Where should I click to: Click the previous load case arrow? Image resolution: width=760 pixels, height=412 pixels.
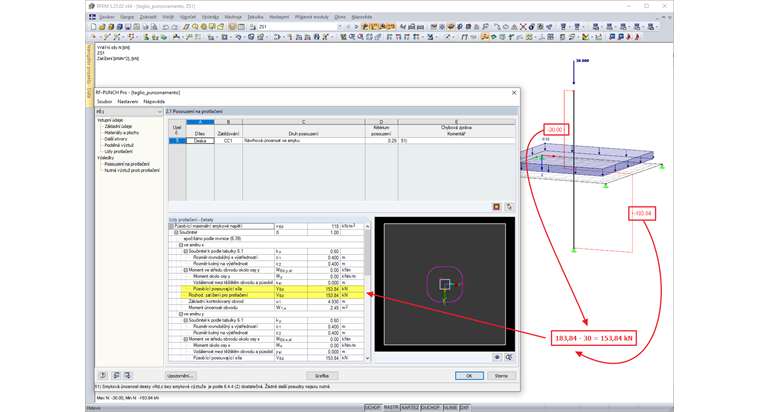(348, 27)
